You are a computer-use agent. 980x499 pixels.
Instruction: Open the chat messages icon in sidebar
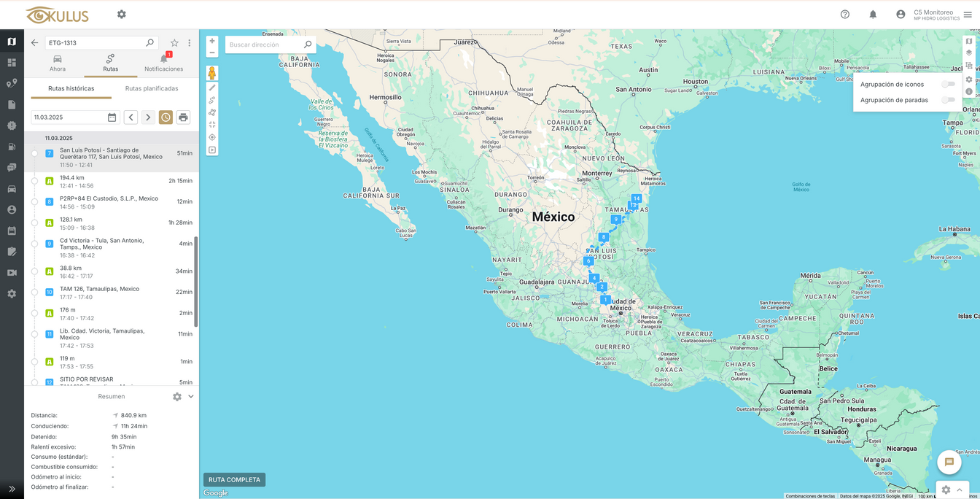pos(12,167)
